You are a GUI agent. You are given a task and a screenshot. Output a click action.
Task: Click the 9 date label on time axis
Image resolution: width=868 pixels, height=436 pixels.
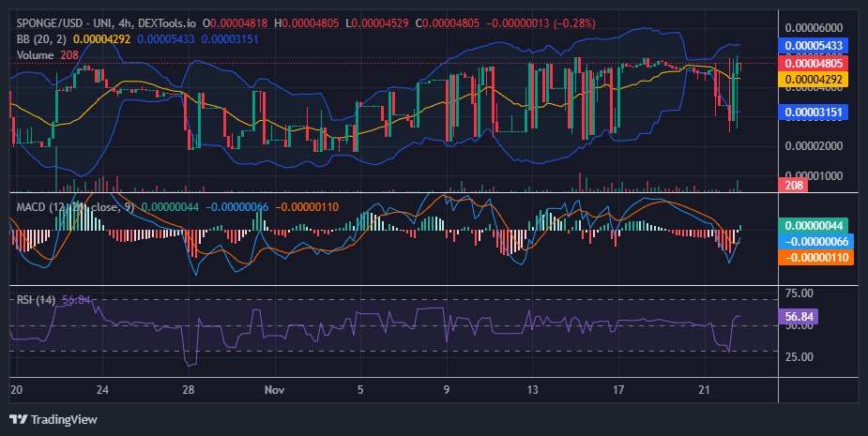pos(446,390)
